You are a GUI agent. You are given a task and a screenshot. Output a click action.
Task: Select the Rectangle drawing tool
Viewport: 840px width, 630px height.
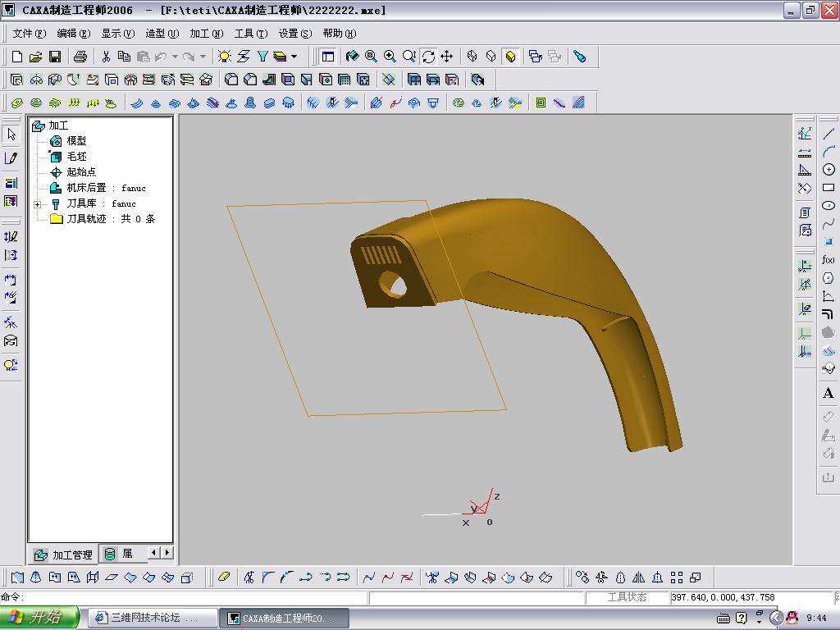point(829,188)
